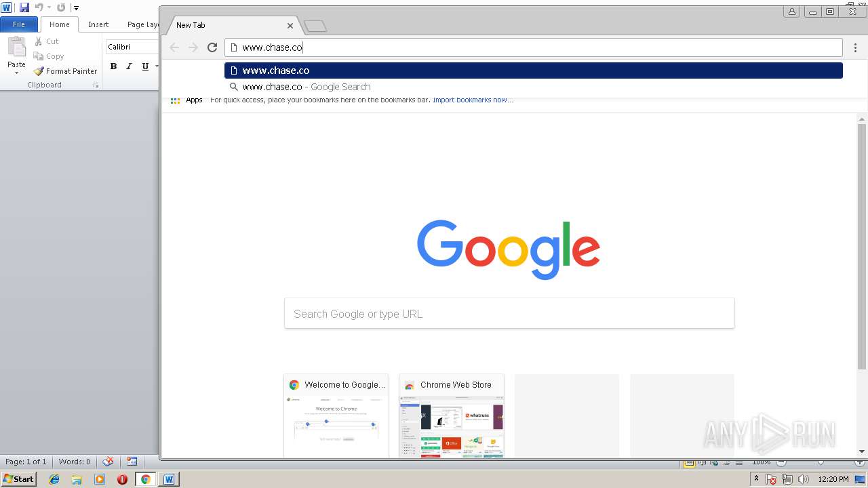Open the Opera browser from the taskbar
Image resolution: width=868 pixels, height=488 pixels.
click(122, 479)
